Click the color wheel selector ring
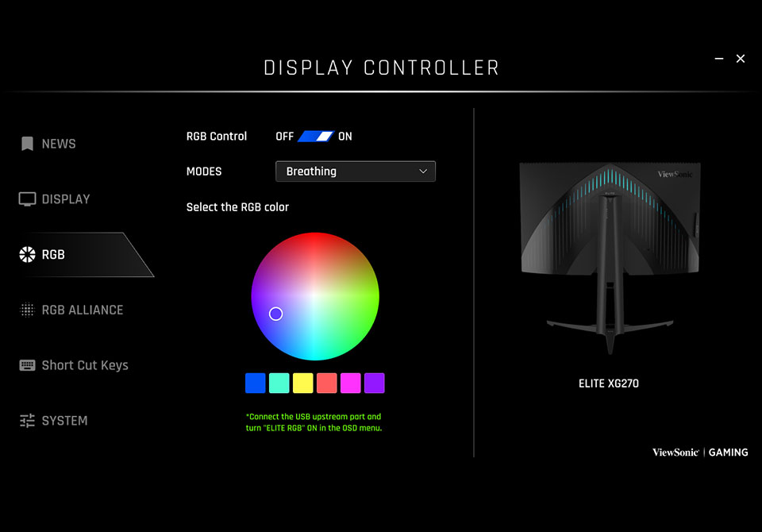The image size is (762, 532). 275,314
